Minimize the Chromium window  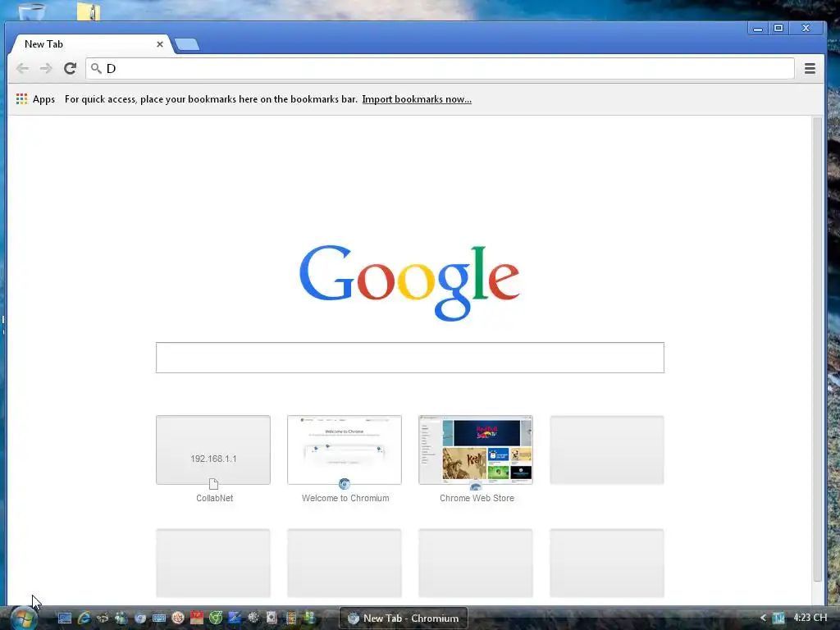(x=757, y=29)
